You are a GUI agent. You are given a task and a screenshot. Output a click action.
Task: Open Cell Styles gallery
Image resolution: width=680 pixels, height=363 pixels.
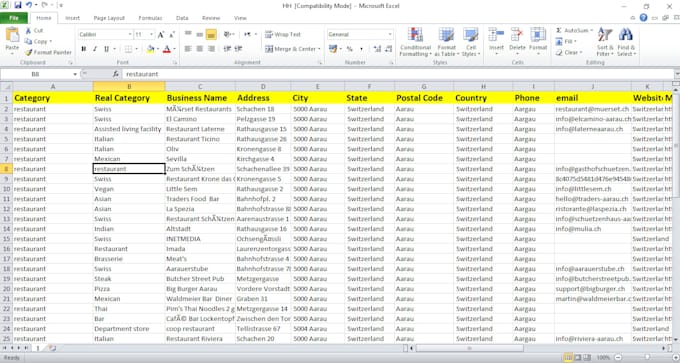tap(471, 42)
